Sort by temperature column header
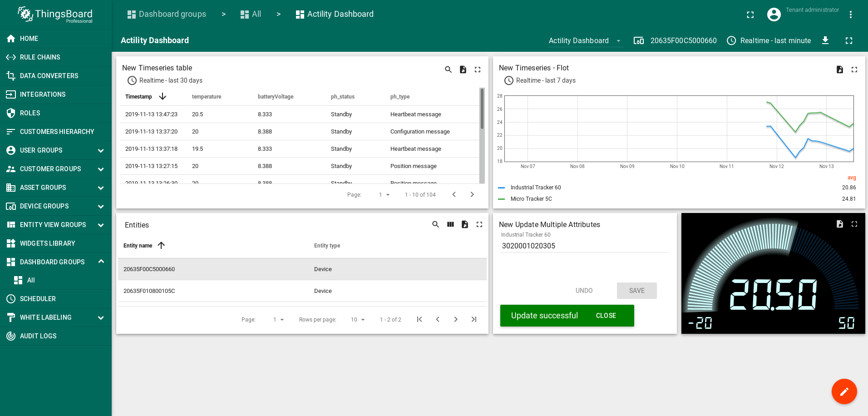868x416 pixels. click(207, 97)
